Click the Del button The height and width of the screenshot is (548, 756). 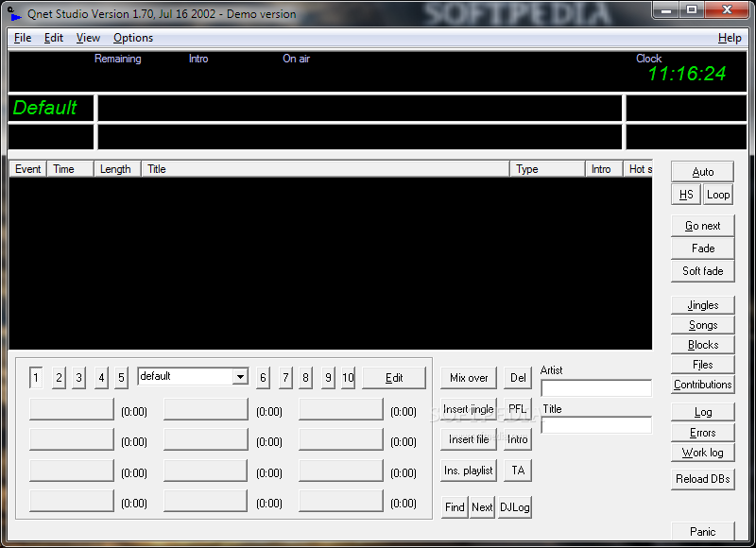pos(518,378)
